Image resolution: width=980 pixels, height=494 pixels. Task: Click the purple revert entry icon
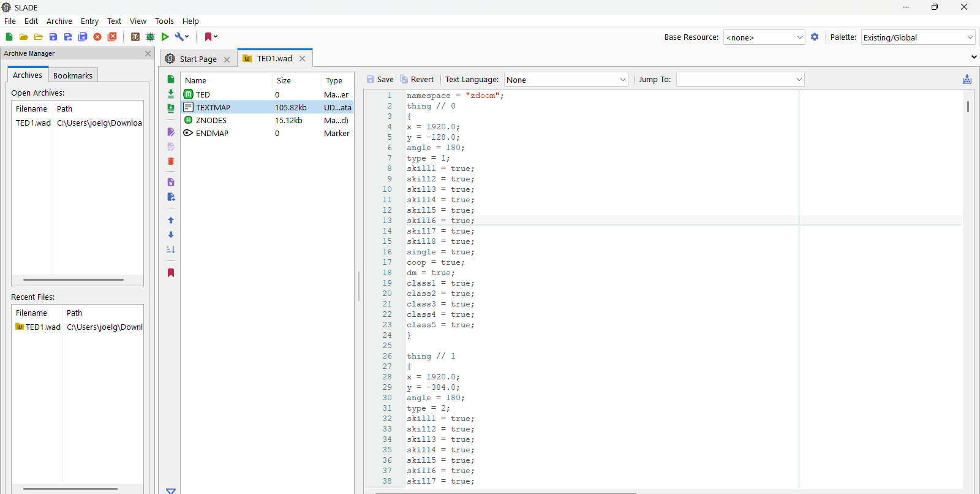[171, 182]
